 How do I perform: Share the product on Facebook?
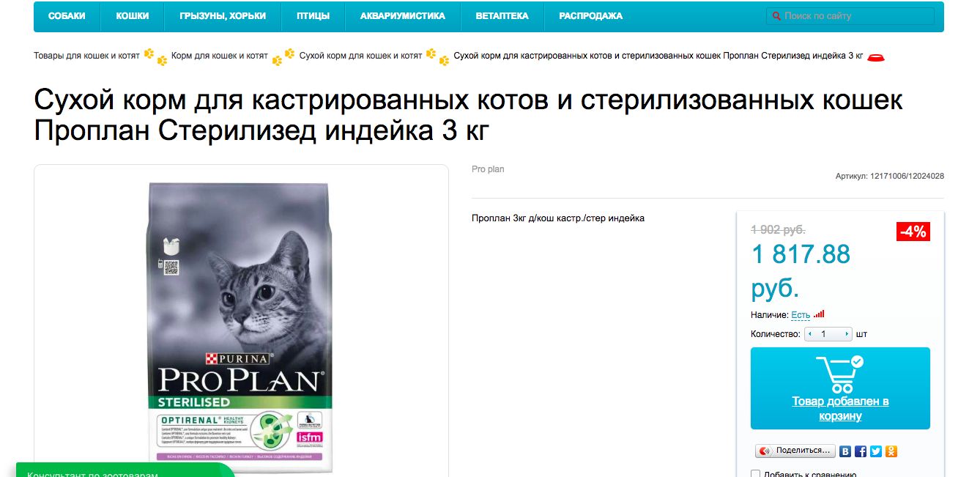click(861, 451)
